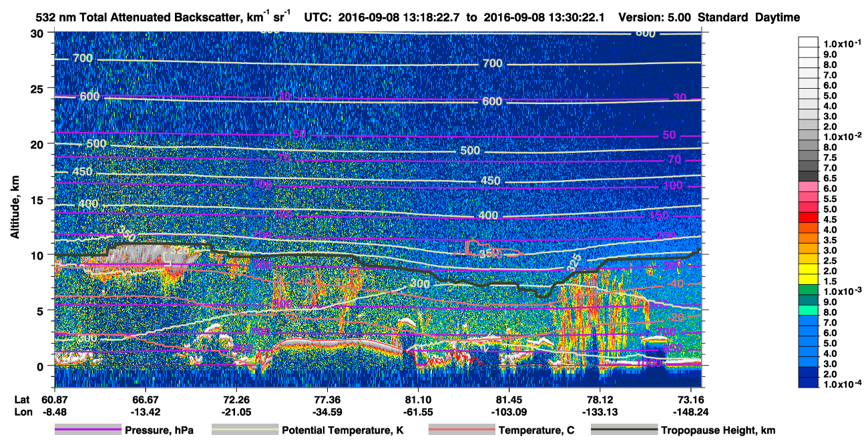Click latitude value '60.87'
The image size is (868, 445).
[x=54, y=400]
